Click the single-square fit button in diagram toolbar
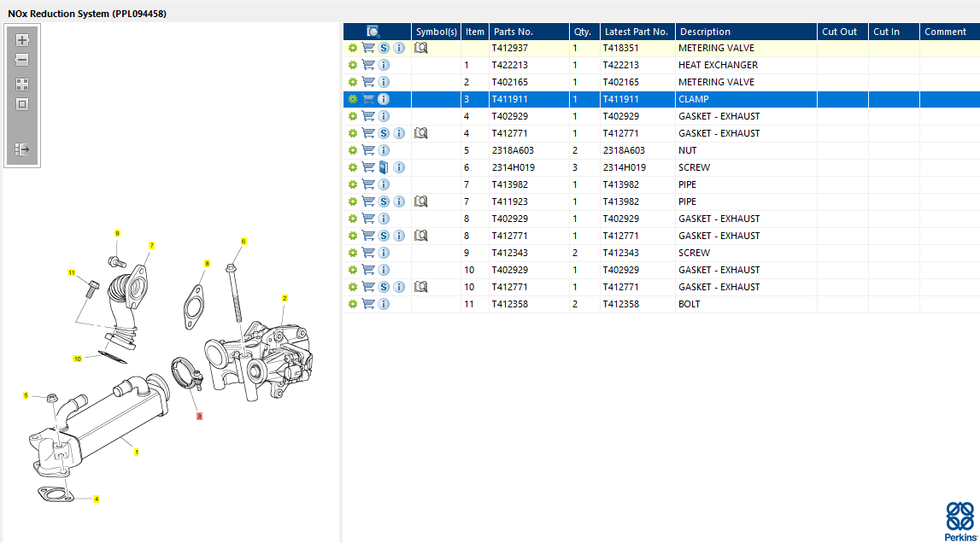The height and width of the screenshot is (543, 980). pos(22,104)
